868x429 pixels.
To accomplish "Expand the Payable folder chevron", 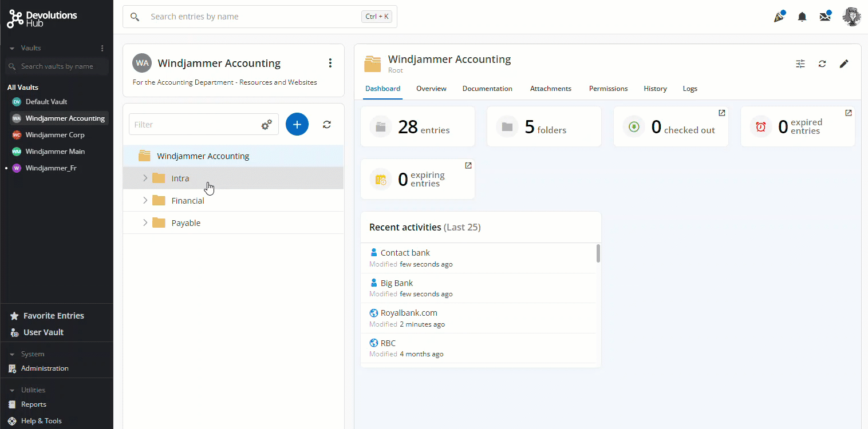I will (x=145, y=223).
